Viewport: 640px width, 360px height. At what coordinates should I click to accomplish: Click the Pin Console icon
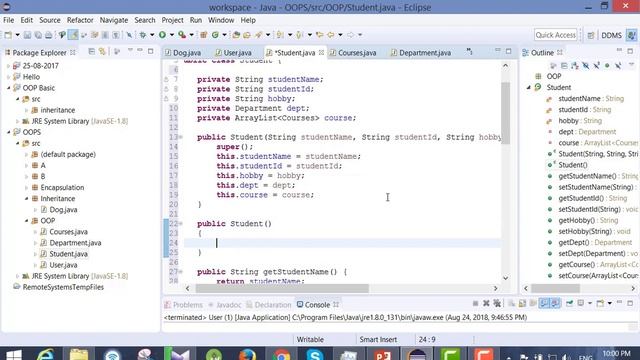point(569,303)
